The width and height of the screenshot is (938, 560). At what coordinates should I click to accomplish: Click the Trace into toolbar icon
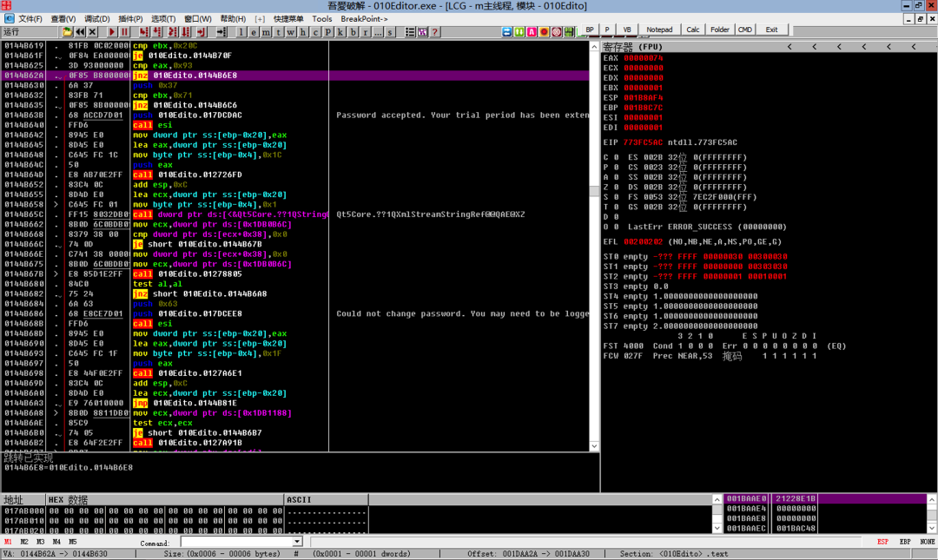[173, 32]
